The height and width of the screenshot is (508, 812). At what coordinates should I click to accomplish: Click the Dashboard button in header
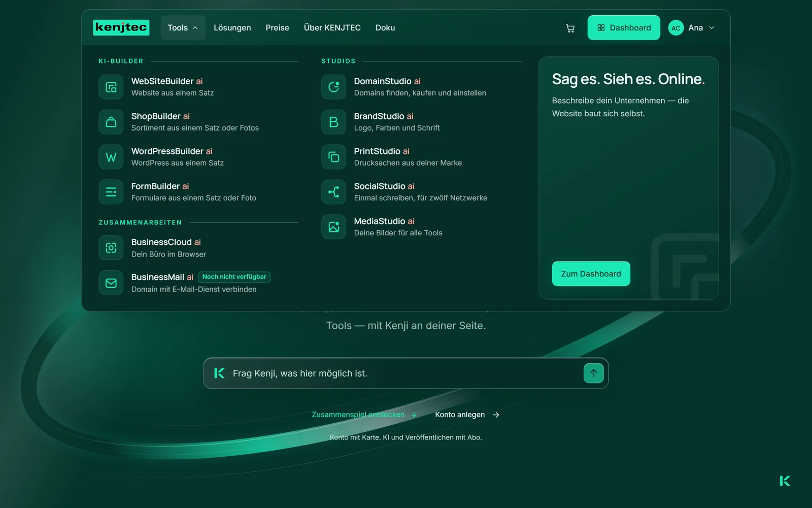point(624,28)
